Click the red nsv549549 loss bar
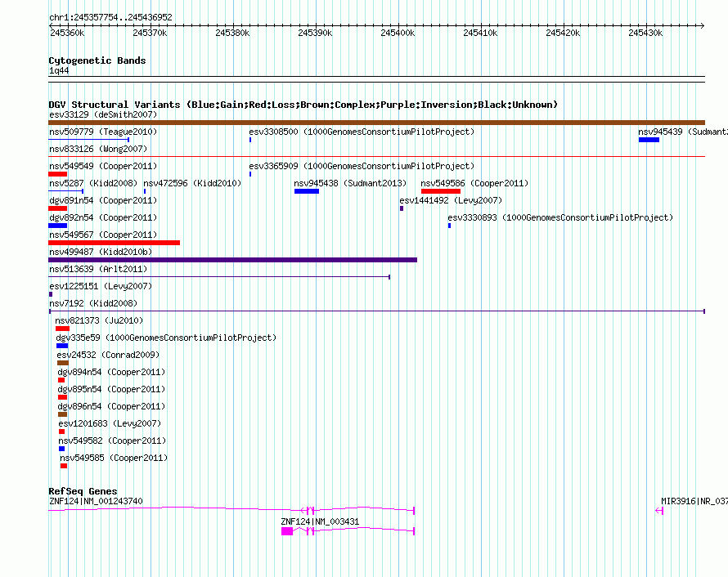Screen dimensions: 728x577 [57, 174]
